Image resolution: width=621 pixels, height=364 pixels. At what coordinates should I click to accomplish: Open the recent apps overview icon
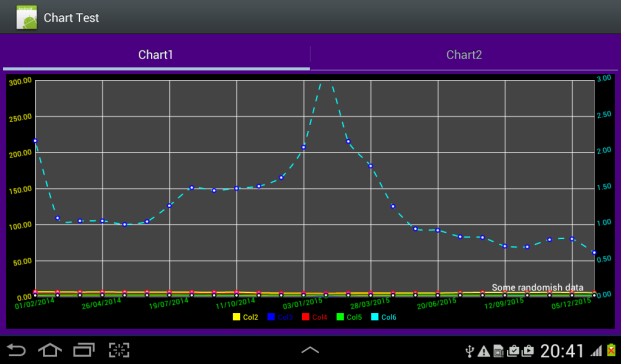tap(84, 350)
